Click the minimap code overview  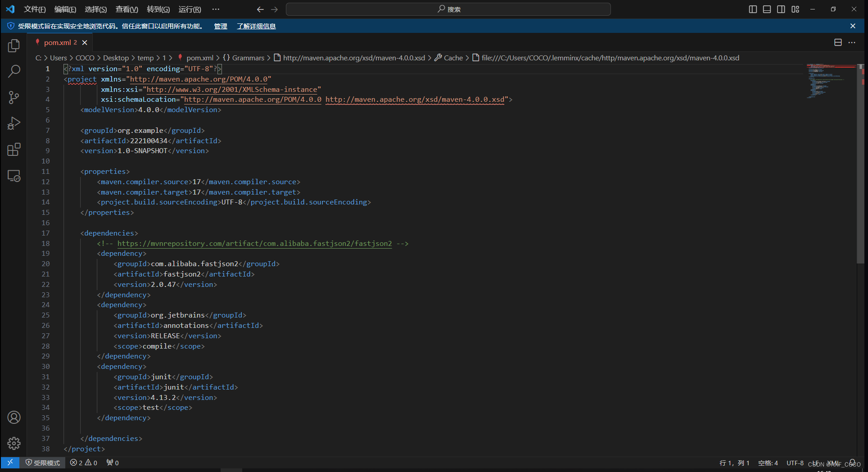point(831,81)
